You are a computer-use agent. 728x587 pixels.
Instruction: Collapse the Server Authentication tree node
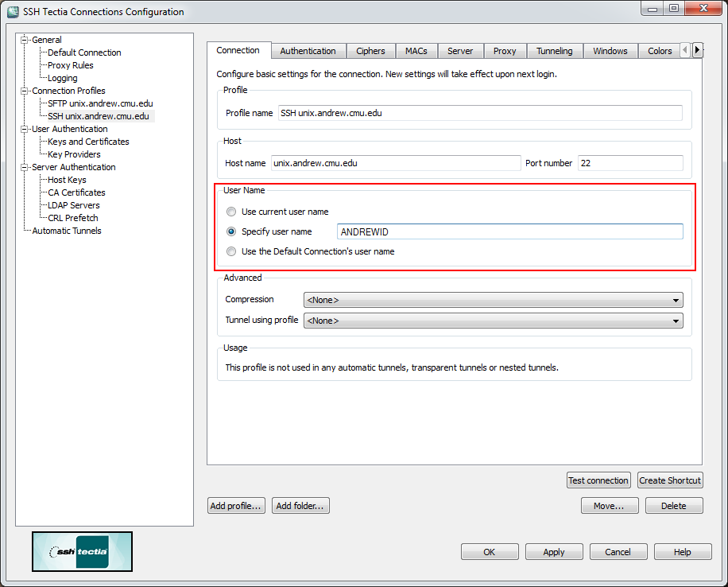[24, 167]
